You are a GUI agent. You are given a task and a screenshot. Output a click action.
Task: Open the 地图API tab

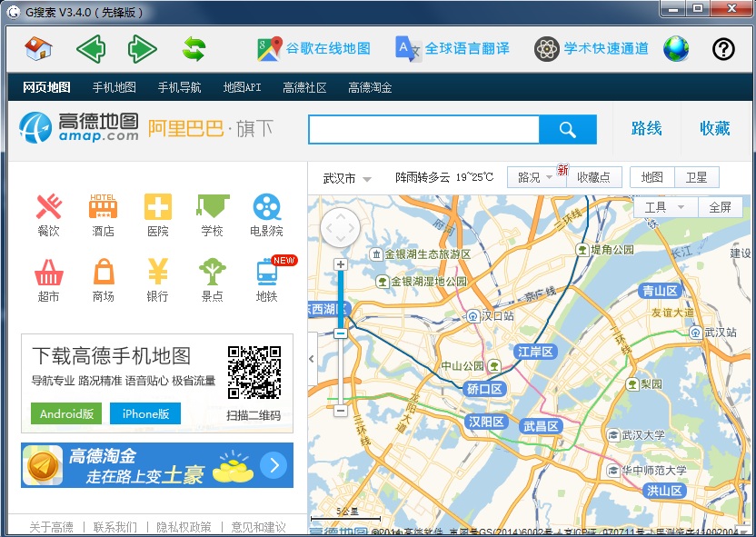pyautogui.click(x=242, y=87)
